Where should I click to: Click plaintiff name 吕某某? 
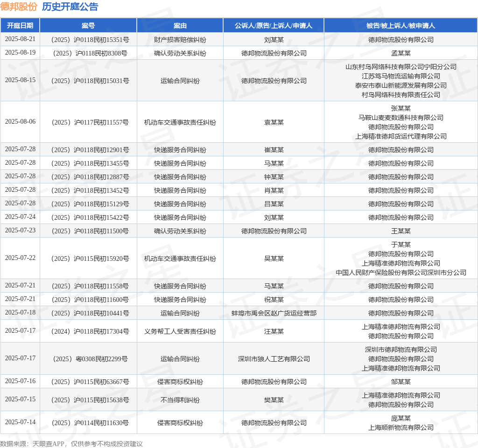point(274,204)
